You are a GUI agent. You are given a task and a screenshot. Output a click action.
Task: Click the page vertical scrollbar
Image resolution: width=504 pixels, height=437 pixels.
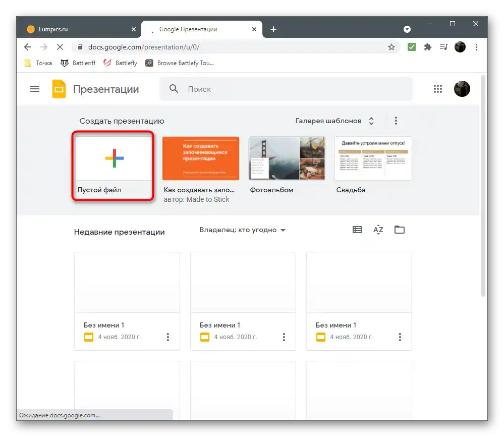(x=483, y=186)
